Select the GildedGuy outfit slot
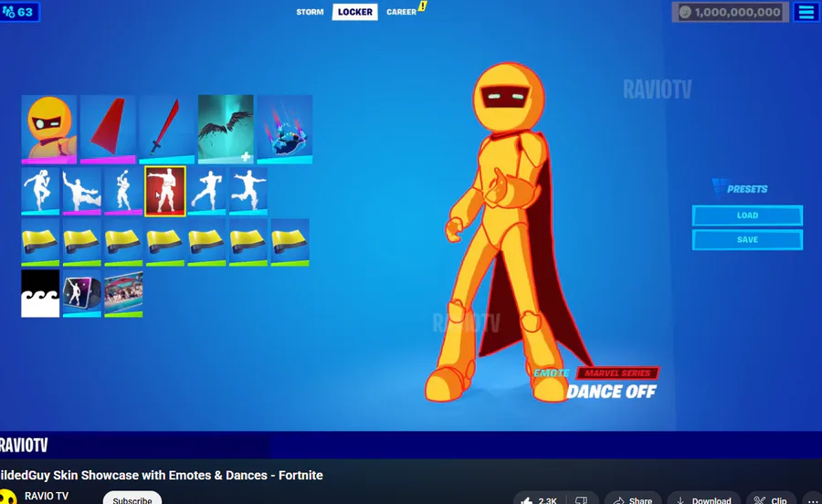The image size is (822, 504). [x=48, y=130]
